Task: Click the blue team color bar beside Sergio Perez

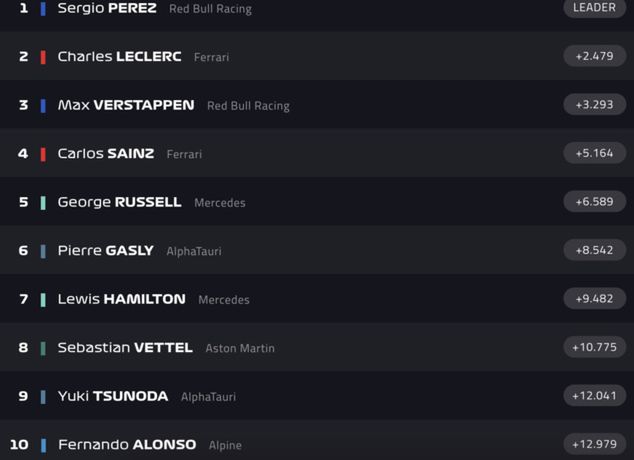Action: point(43,9)
